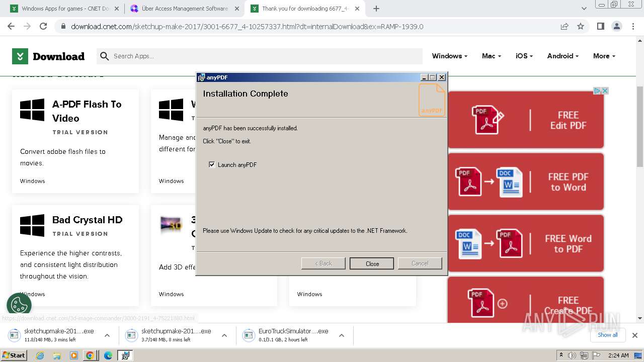Open Bad Crystal HD listing

pyautogui.click(x=75, y=255)
